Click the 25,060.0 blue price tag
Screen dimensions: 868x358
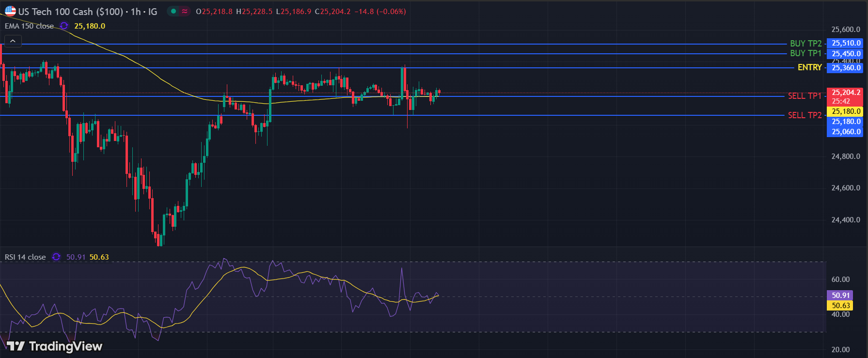coord(846,132)
